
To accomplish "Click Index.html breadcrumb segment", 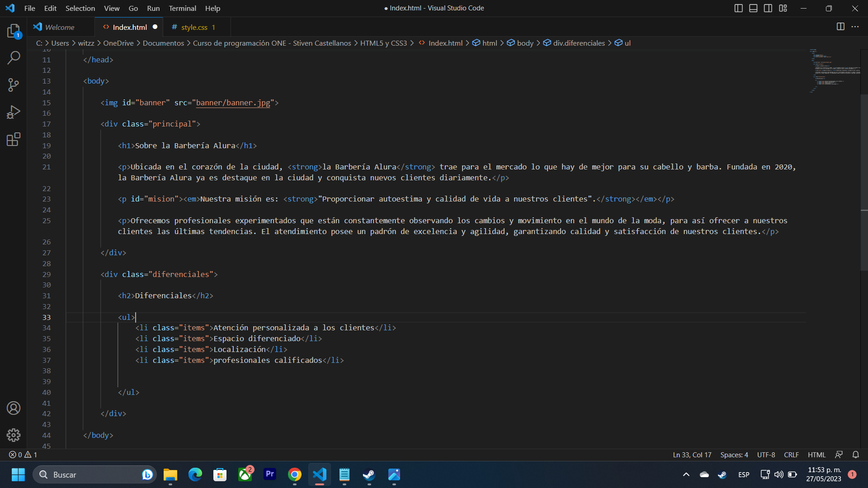I will click(x=445, y=43).
